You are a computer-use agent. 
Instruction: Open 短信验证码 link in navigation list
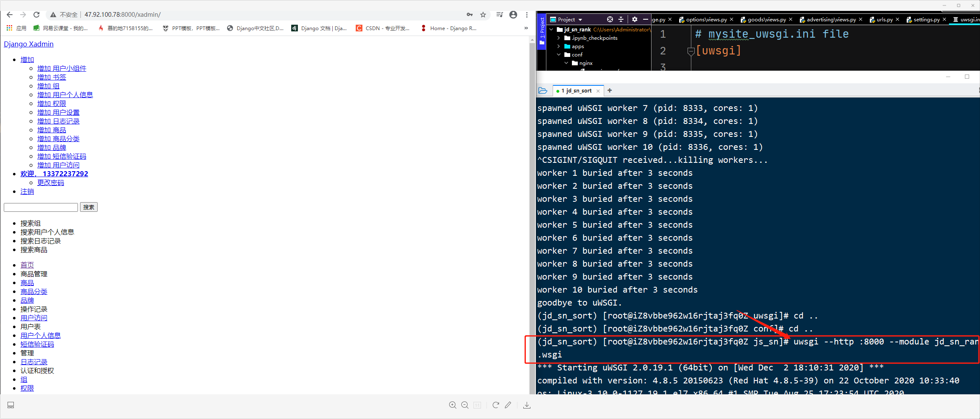pyautogui.click(x=37, y=344)
